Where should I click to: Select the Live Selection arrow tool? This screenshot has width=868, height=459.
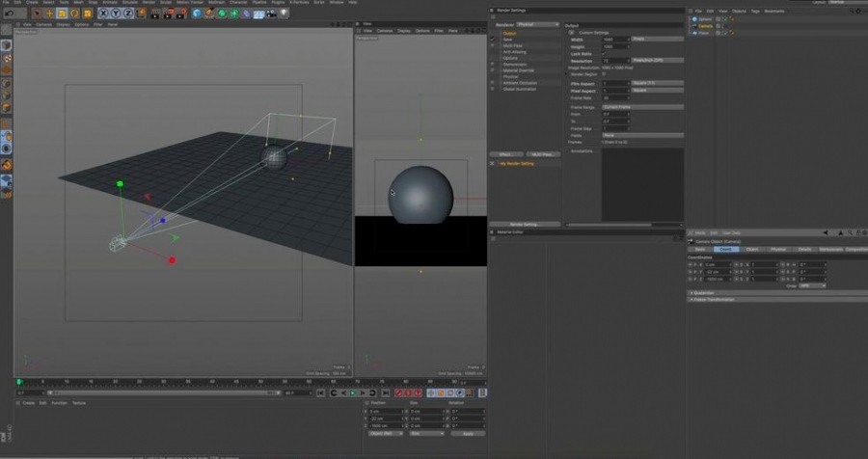[37, 13]
